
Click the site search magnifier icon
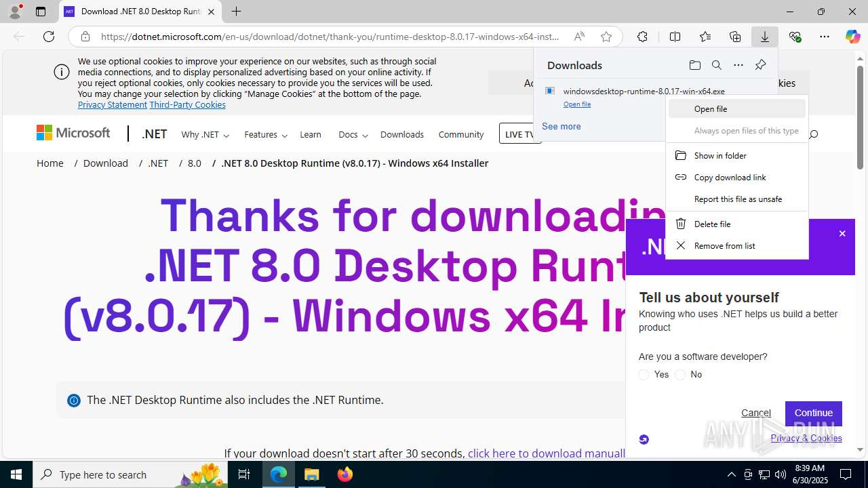(813, 134)
